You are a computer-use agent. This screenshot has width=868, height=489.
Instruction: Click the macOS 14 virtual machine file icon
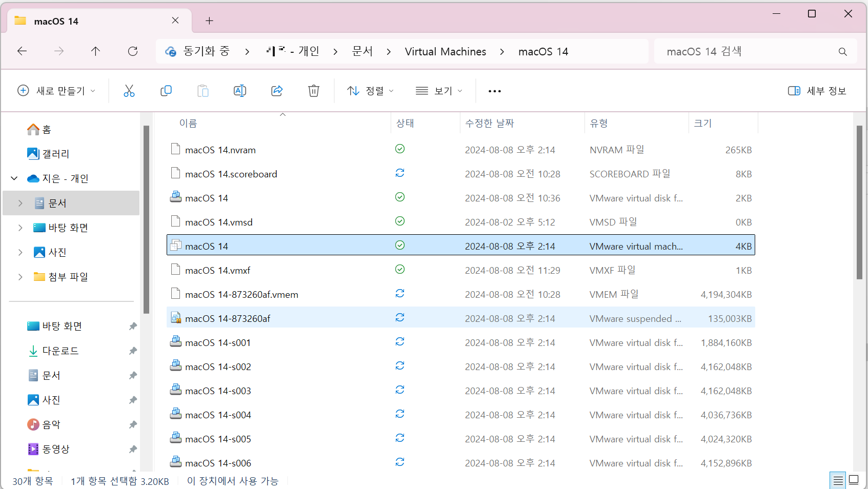click(176, 246)
